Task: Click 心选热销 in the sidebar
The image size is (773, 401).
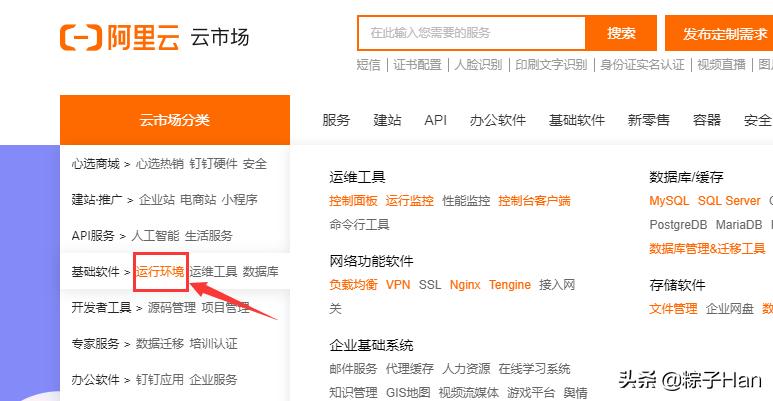Action: pos(160,164)
